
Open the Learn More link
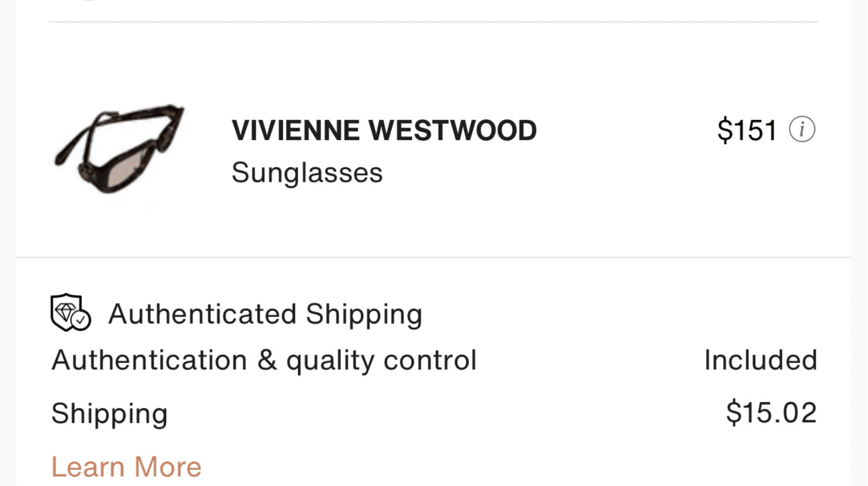[x=126, y=466]
